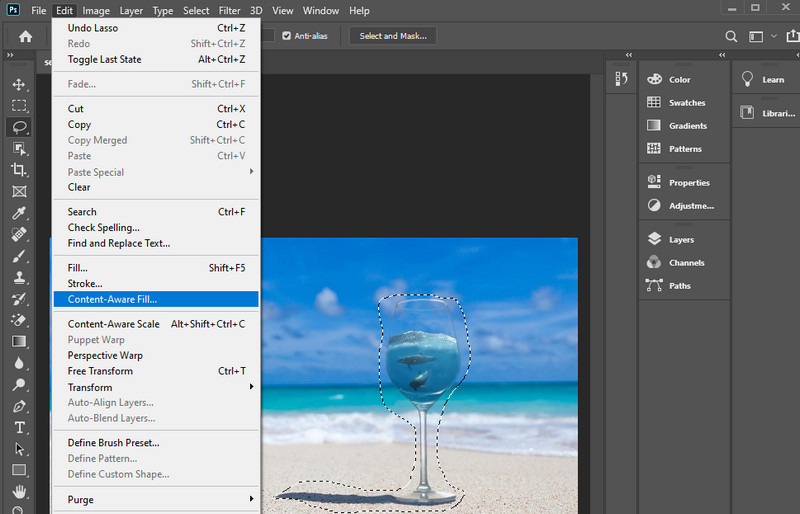Select the Rectangular Marquee tool

pyautogui.click(x=19, y=105)
